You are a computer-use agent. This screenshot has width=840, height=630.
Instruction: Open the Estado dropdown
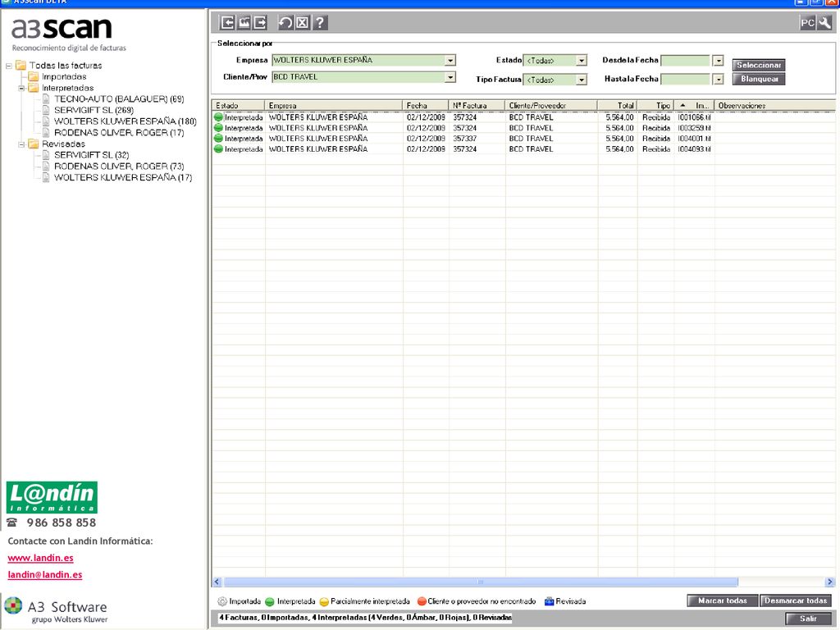[582, 61]
